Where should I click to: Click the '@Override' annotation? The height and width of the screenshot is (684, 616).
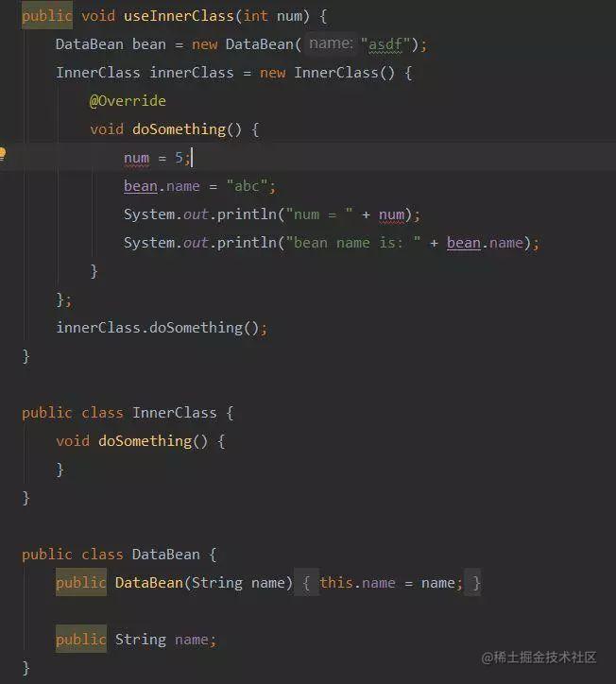click(x=128, y=101)
